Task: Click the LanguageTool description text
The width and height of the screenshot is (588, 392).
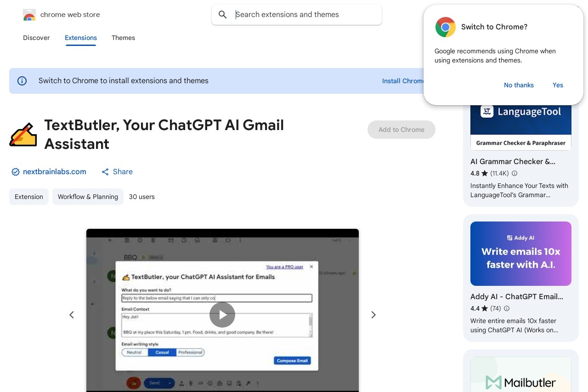Action: pos(519,190)
